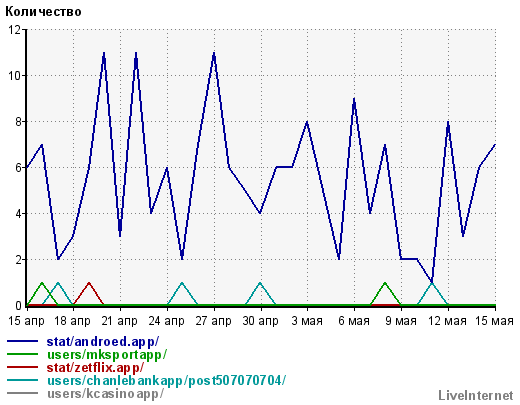Screen dimensions: 520x405
Task: Click the blue line swatch for stat/androed.app
Action: coord(22,341)
